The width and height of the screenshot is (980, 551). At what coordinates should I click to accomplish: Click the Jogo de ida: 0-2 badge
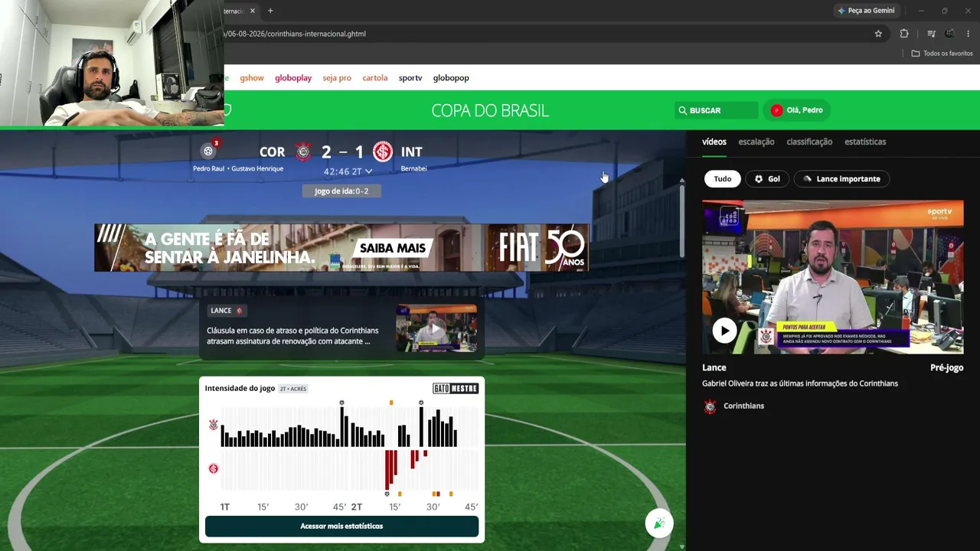pos(341,191)
